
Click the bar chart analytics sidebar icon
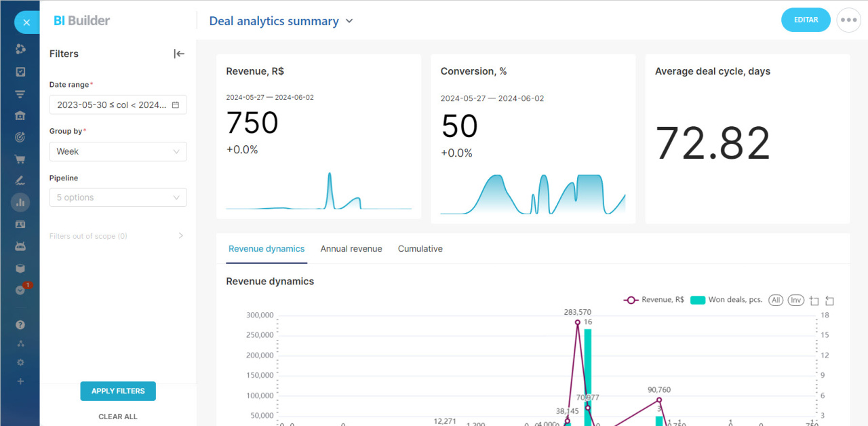[20, 202]
